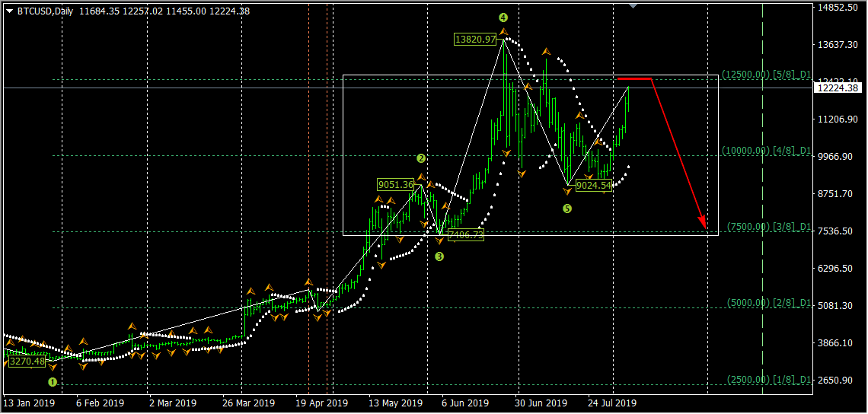Click the gray chart shift marker at top
The width and height of the screenshot is (868, 414).
pos(633,5)
